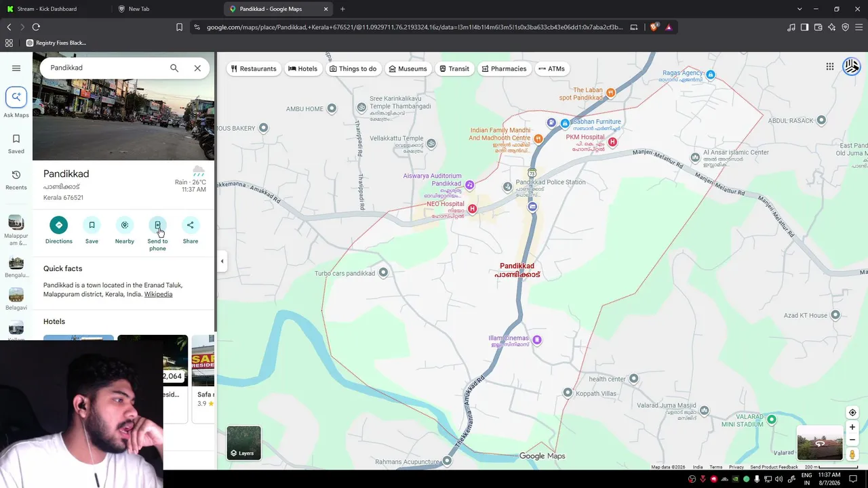Image resolution: width=868 pixels, height=488 pixels.
Task: Click the NEO Hospital map marker
Action: point(473,209)
